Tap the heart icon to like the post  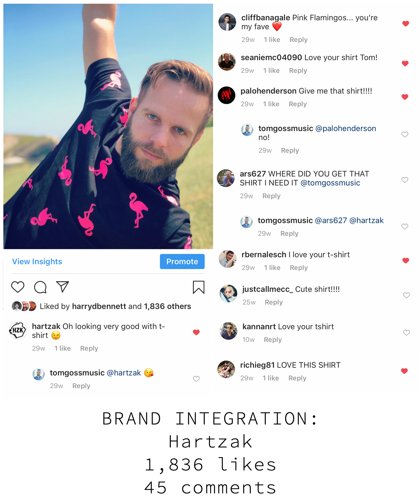pos(18,287)
